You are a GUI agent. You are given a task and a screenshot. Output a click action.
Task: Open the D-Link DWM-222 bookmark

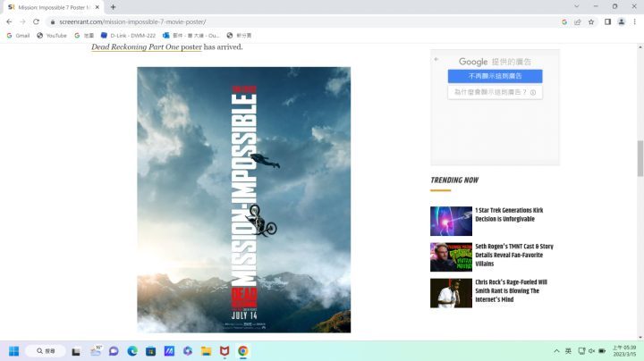128,36
